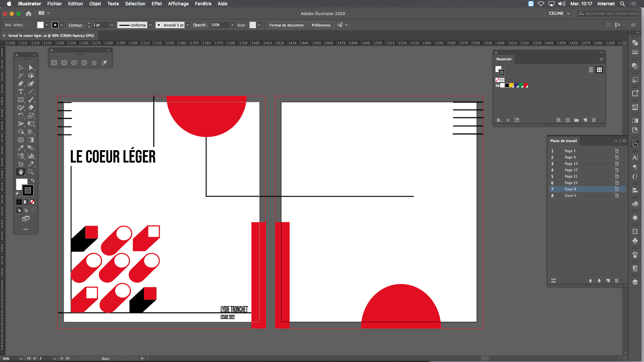The width and height of the screenshot is (644, 362).
Task: Open Layers panel from right dock
Action: (x=635, y=282)
